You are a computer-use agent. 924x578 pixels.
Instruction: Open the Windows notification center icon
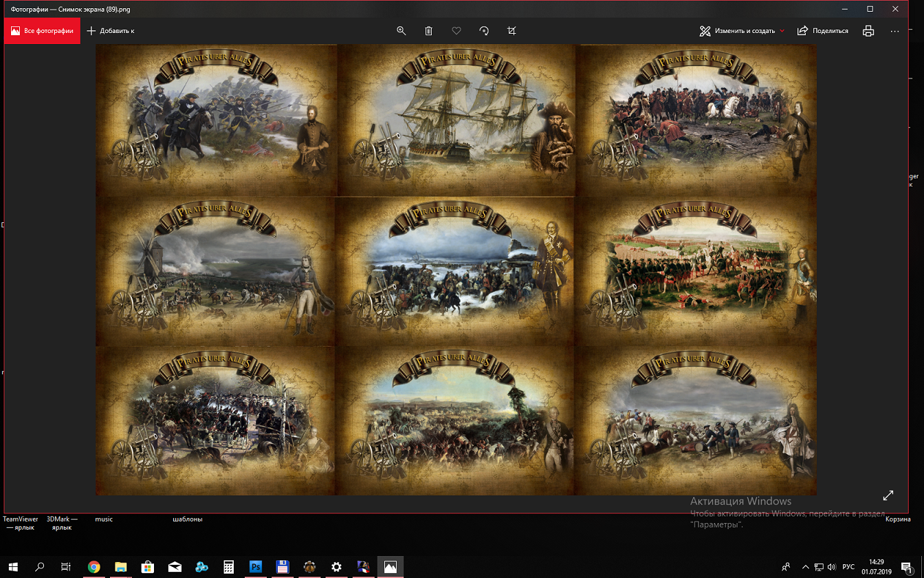pos(905,567)
